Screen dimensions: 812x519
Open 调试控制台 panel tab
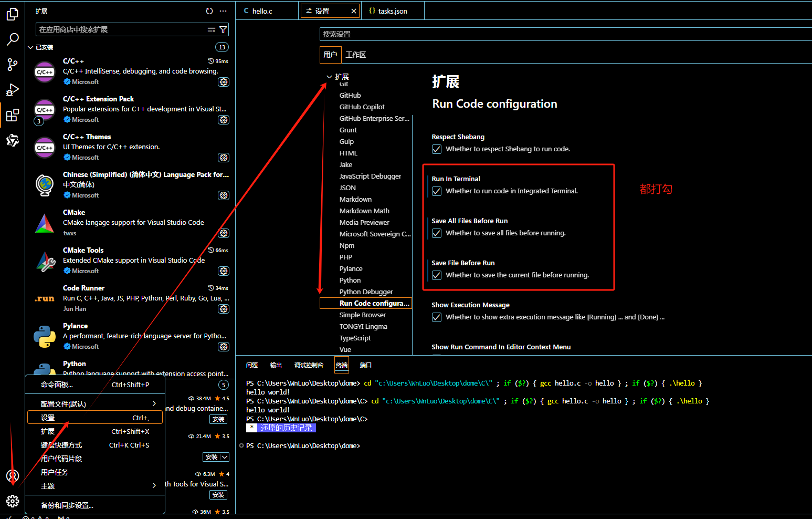pos(309,365)
